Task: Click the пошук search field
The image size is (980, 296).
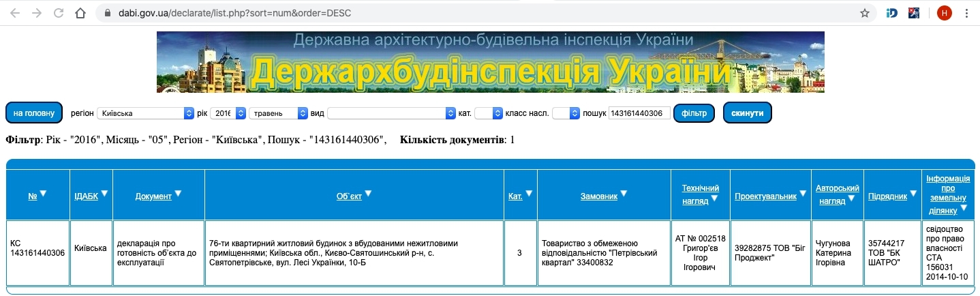Action: click(x=639, y=113)
